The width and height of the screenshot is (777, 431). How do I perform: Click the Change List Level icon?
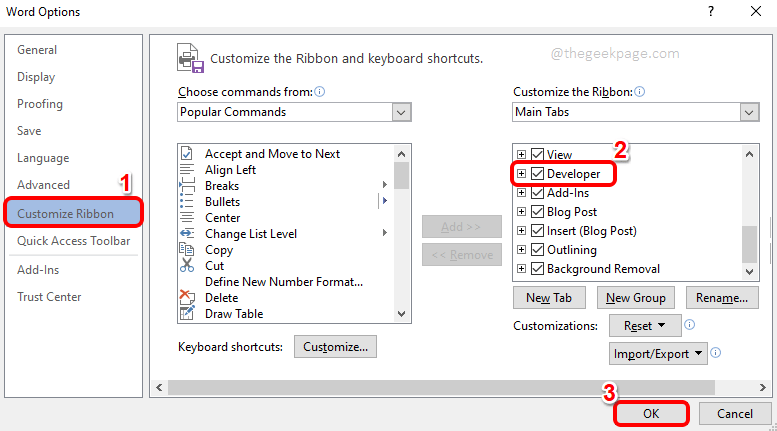186,234
